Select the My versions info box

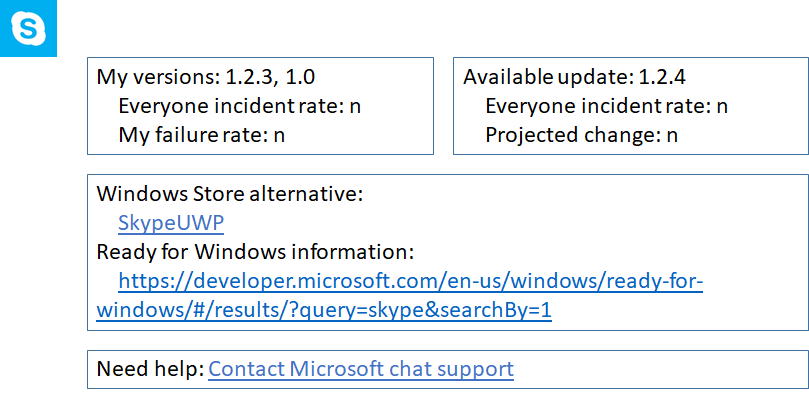point(260,106)
